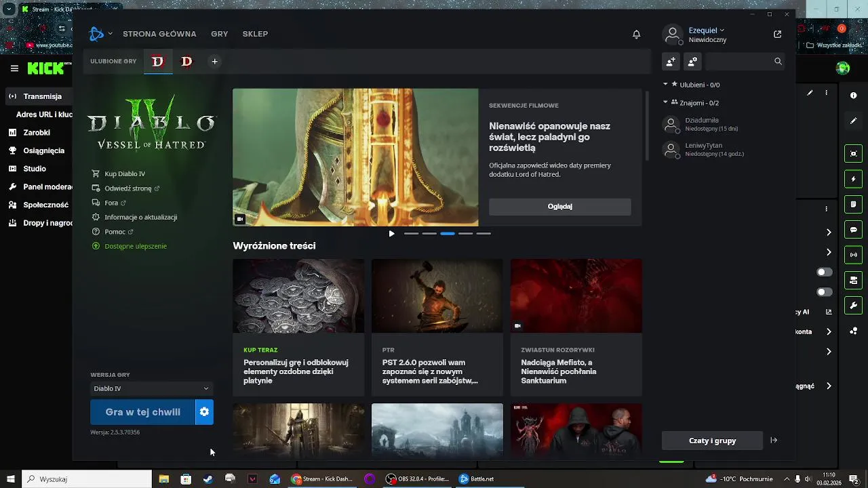Click Kick wrench tools icon

[x=854, y=306]
